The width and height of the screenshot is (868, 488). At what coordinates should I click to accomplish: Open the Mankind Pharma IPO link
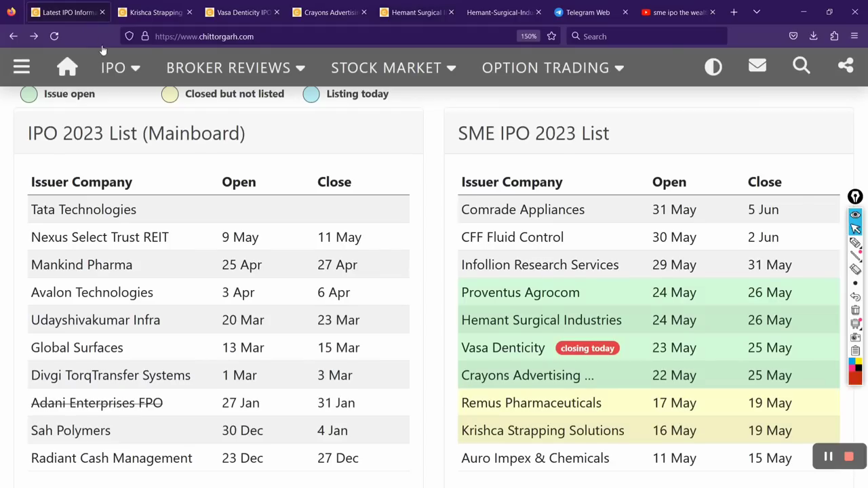point(81,265)
